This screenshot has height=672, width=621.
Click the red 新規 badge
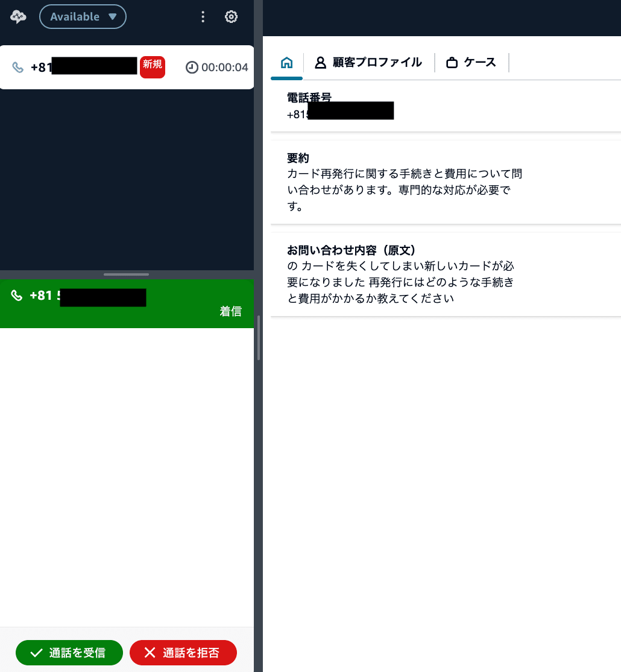click(153, 67)
